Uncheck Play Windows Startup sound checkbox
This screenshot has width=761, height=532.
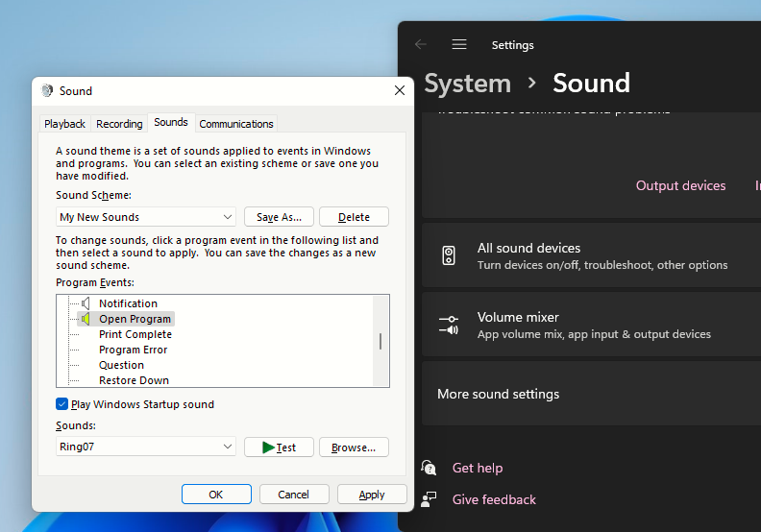click(x=62, y=404)
